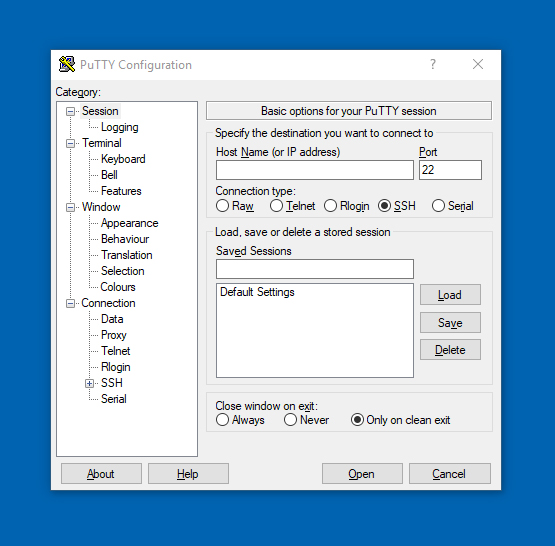Click the Port field showing 22
This screenshot has height=546, width=555.
(x=450, y=170)
